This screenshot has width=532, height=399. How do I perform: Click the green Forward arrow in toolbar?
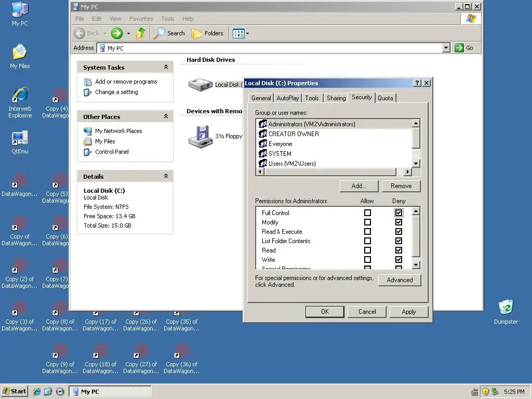[x=117, y=33]
